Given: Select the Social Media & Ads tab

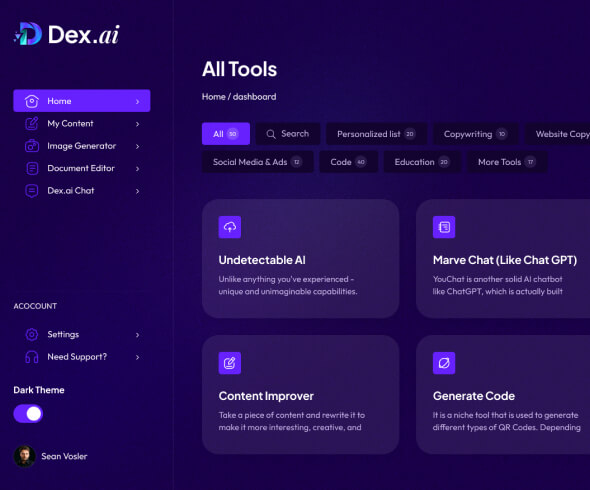Looking at the screenshot, I should point(258,162).
